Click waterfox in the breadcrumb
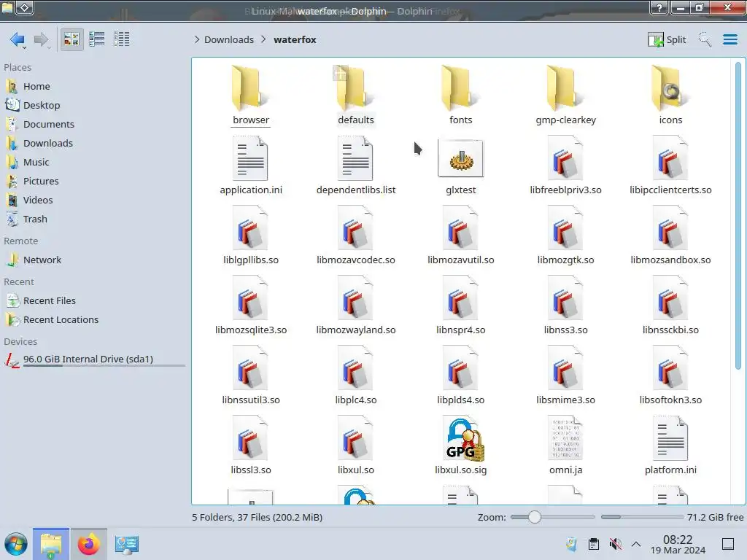747x560 pixels. [x=295, y=39]
